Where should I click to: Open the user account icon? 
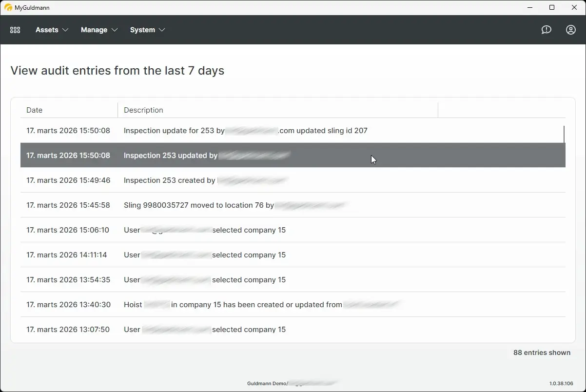(570, 30)
